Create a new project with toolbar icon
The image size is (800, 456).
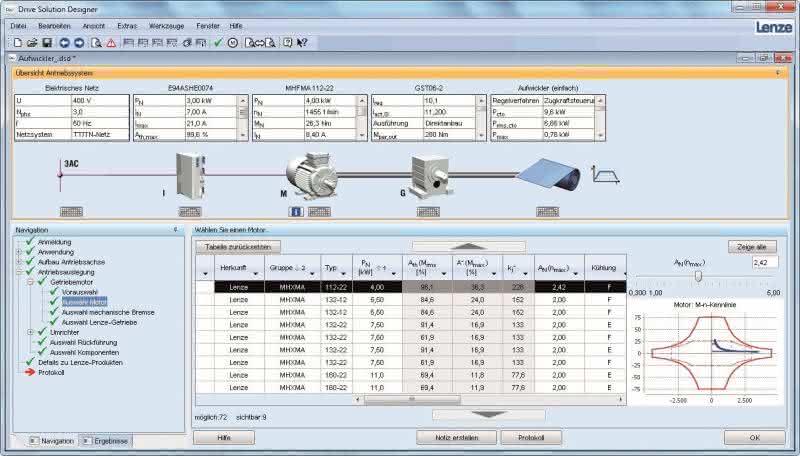[17, 43]
